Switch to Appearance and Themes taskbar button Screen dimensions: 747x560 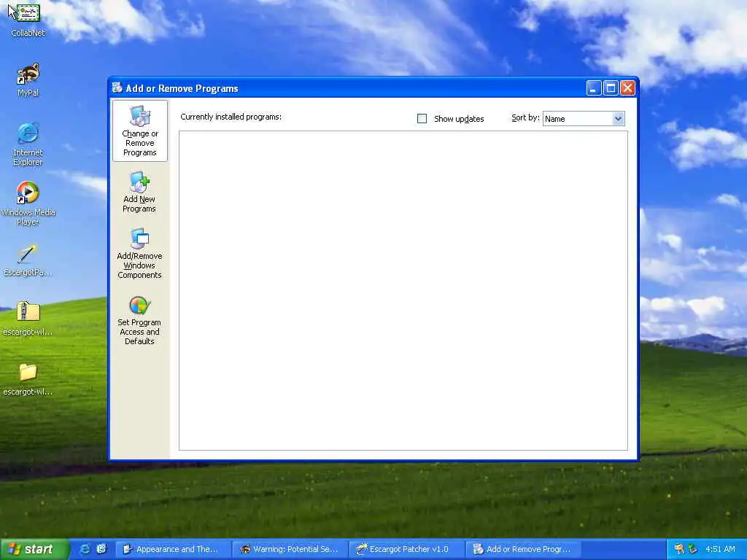click(173, 549)
